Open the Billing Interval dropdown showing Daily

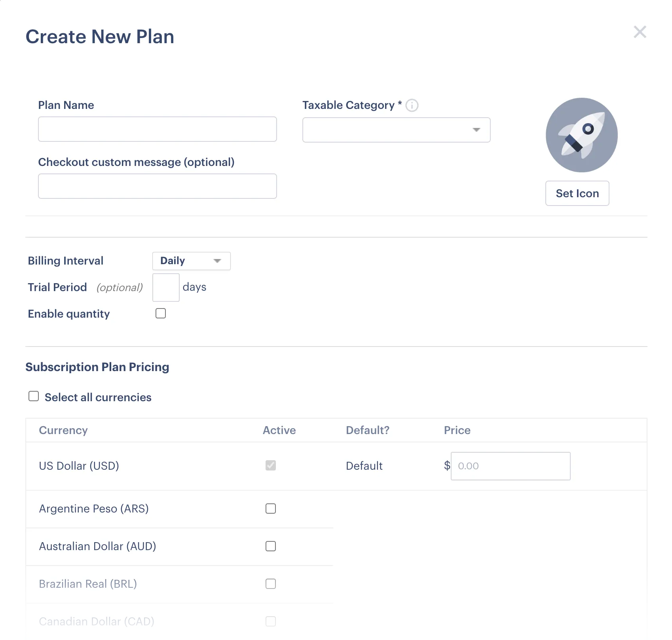[191, 261]
